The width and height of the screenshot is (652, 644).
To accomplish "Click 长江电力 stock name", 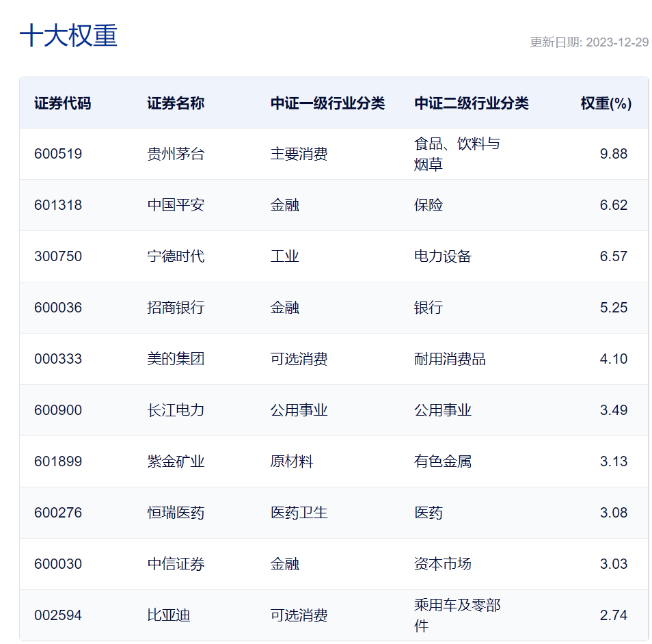I will [x=176, y=410].
